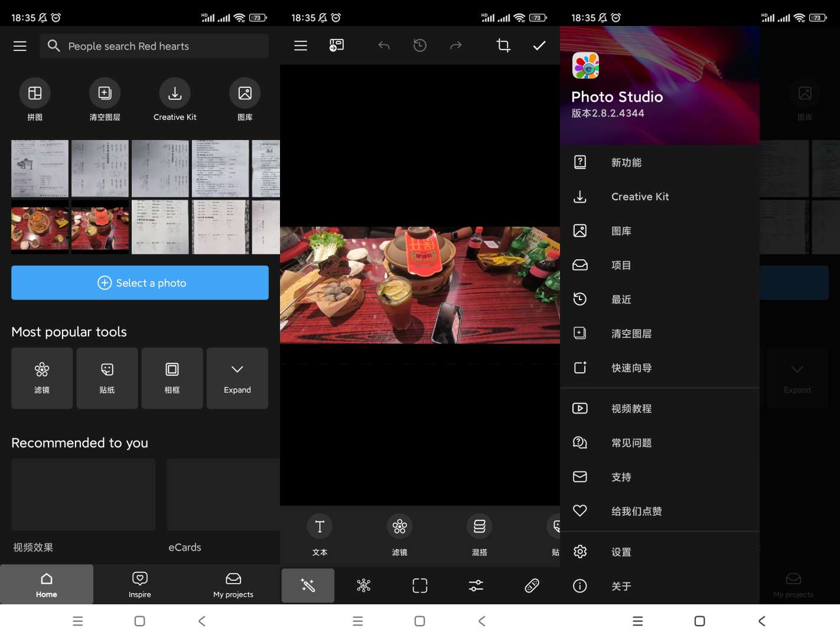Switch to the My projects tab
The image size is (840, 638).
point(233,584)
